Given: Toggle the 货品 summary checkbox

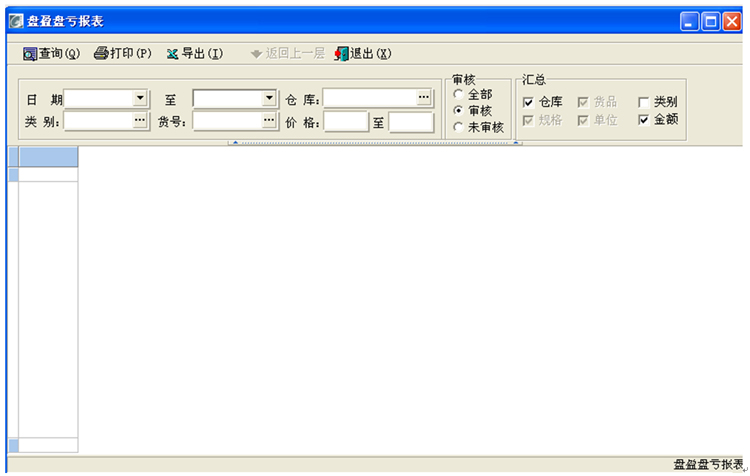Looking at the screenshot, I should pos(583,102).
